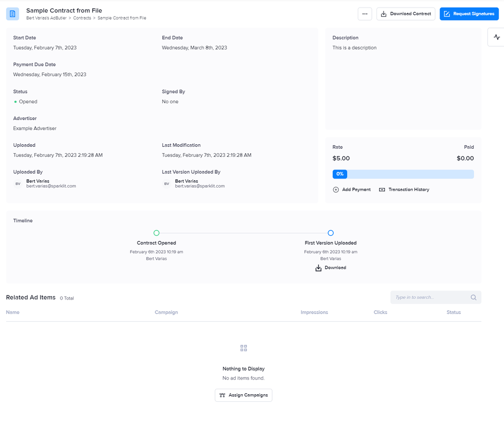Click 'Wednesday, February 15th, 2023' due date
This screenshot has height=422, width=504.
pyautogui.click(x=49, y=75)
